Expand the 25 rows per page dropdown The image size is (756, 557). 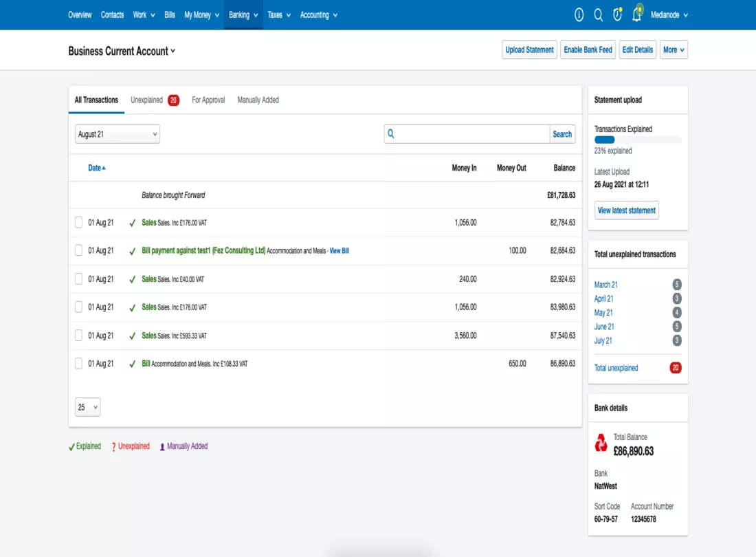pyautogui.click(x=88, y=407)
